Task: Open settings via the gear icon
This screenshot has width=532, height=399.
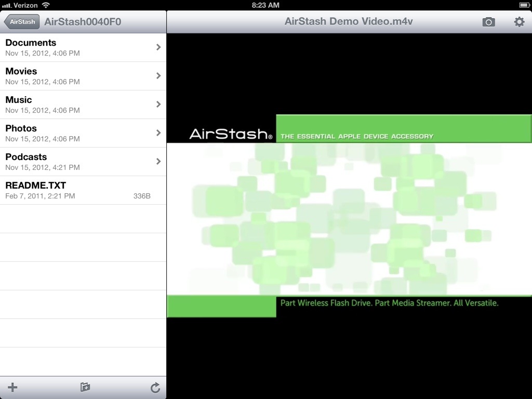Action: click(x=519, y=22)
